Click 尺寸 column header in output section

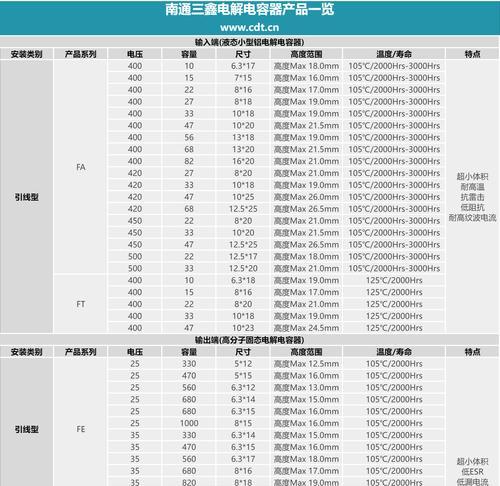point(243,352)
